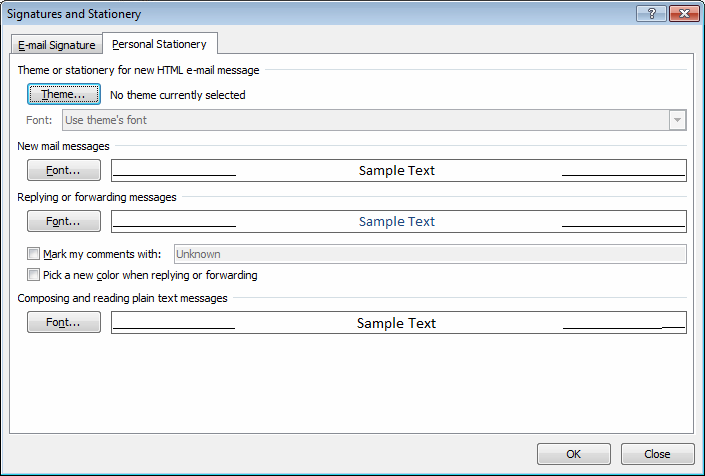
Task: Close the dialog with the red X
Action: click(684, 13)
